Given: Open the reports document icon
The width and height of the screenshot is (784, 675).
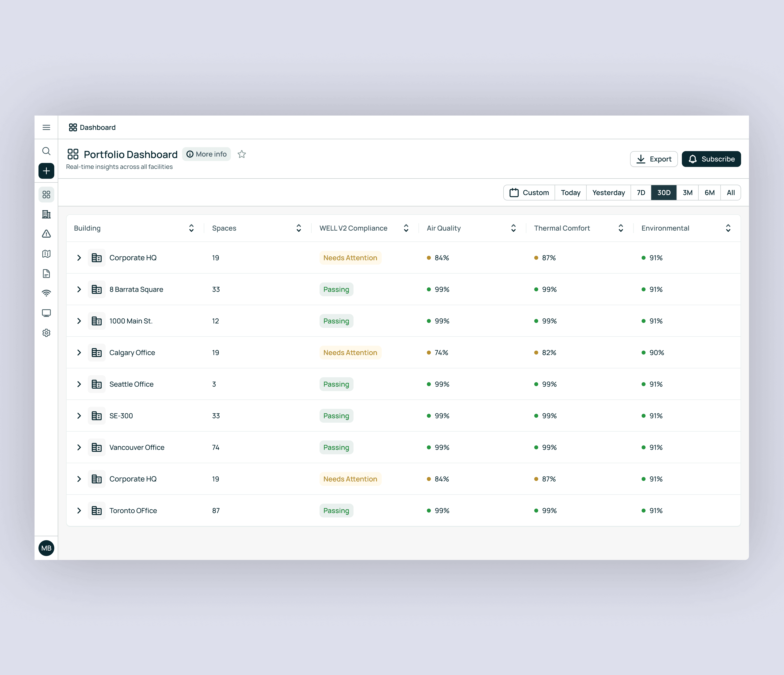Looking at the screenshot, I should point(46,273).
